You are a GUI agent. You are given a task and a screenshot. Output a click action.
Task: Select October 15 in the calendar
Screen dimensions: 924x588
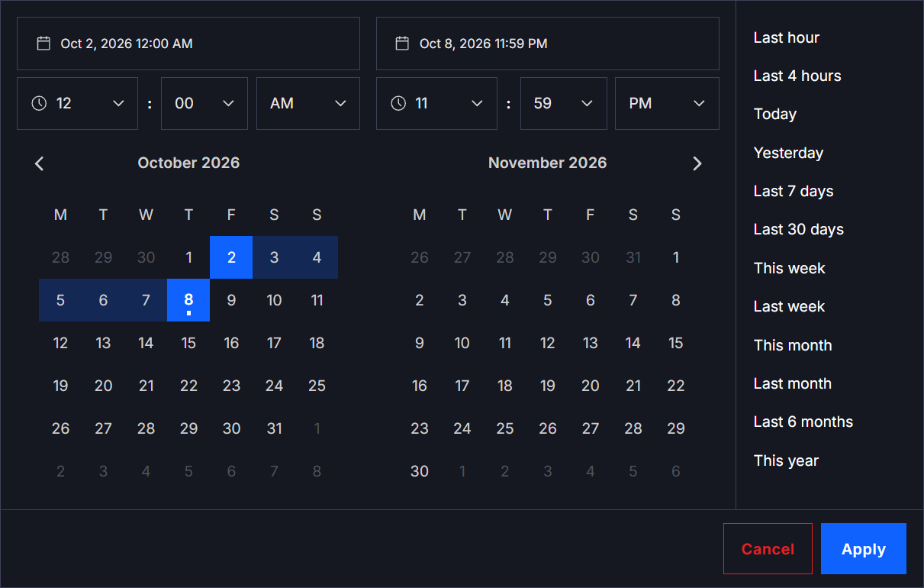tap(188, 343)
